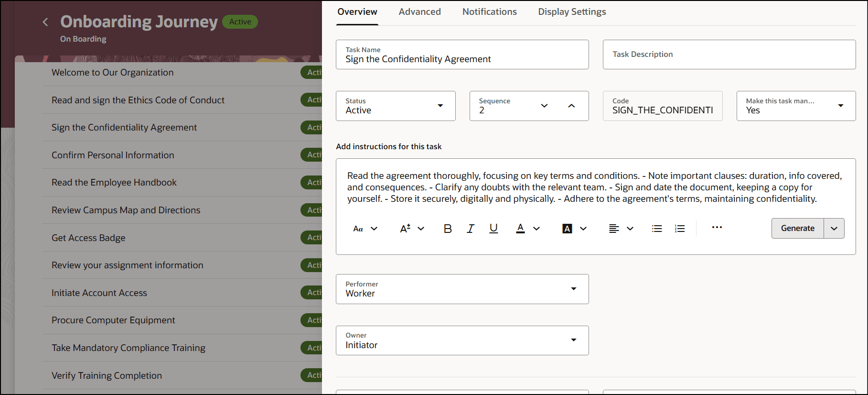
Task: Show more formatting options ellipsis
Action: click(x=717, y=227)
